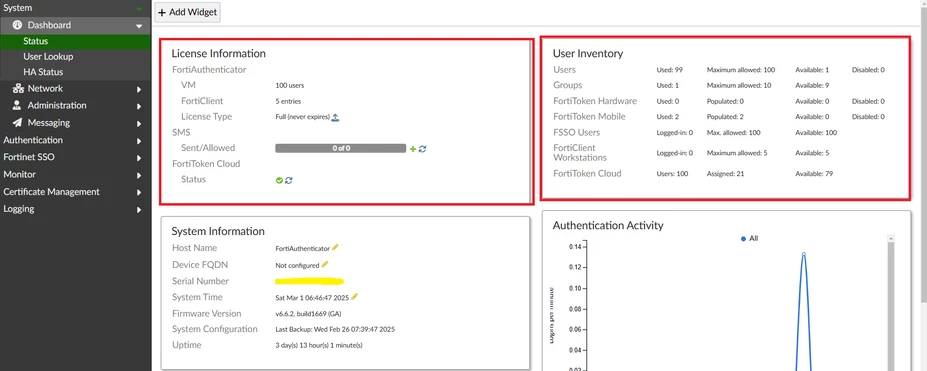927x371 pixels.
Task: Refresh the SMS Sent/Allowed count
Action: point(423,149)
